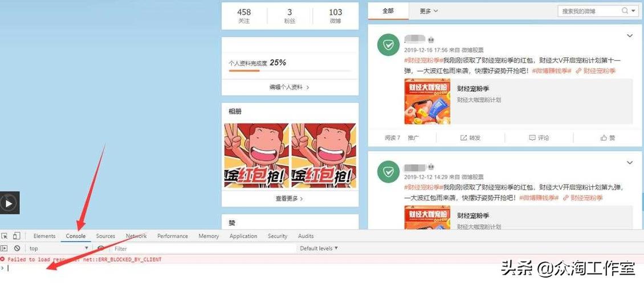Click the search magnifier in Weibo search box
The height and width of the screenshot is (285, 644).
click(x=626, y=11)
